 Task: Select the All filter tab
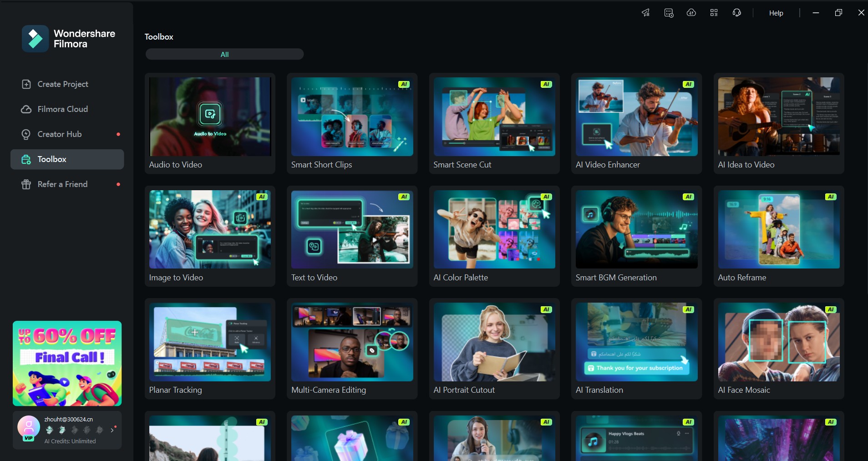pos(224,54)
